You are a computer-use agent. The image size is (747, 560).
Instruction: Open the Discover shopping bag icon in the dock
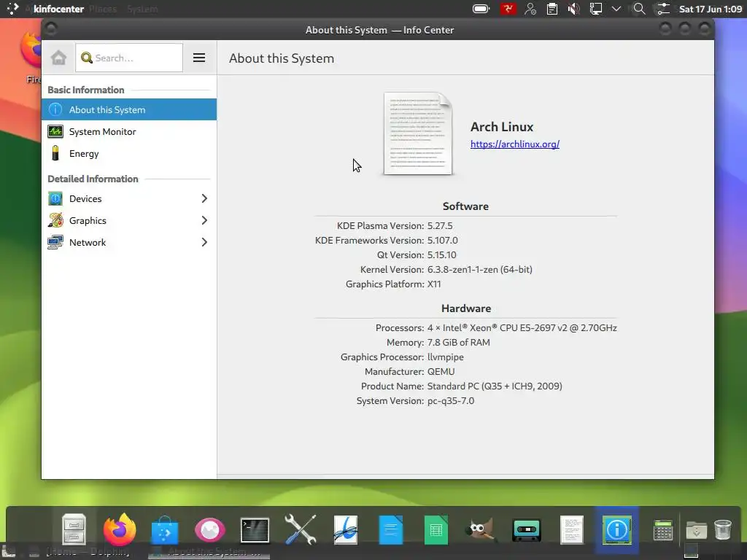pyautogui.click(x=164, y=530)
